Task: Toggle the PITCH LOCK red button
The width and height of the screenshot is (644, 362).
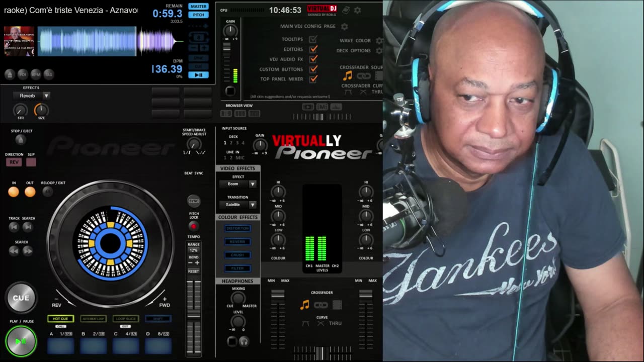Action: click(x=194, y=226)
